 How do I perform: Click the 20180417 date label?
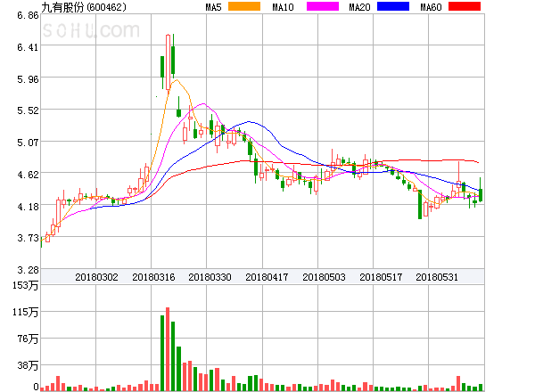pos(267,277)
